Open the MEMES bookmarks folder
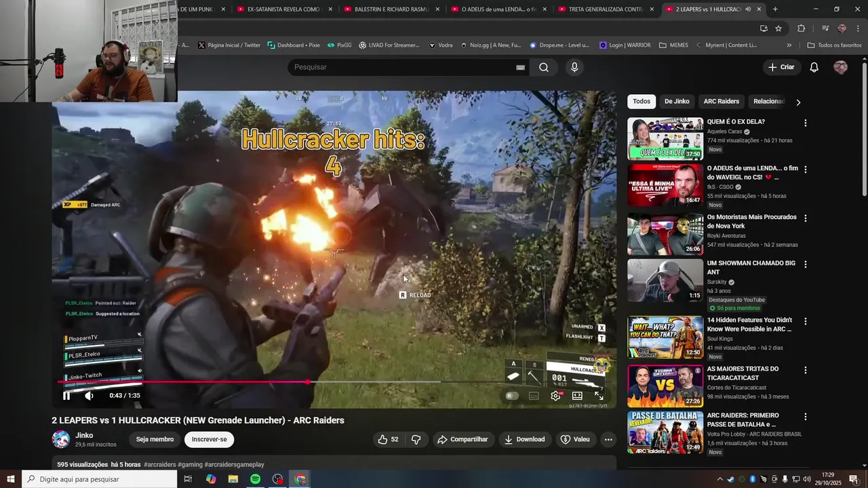Viewport: 868px width, 488px height. coord(673,45)
